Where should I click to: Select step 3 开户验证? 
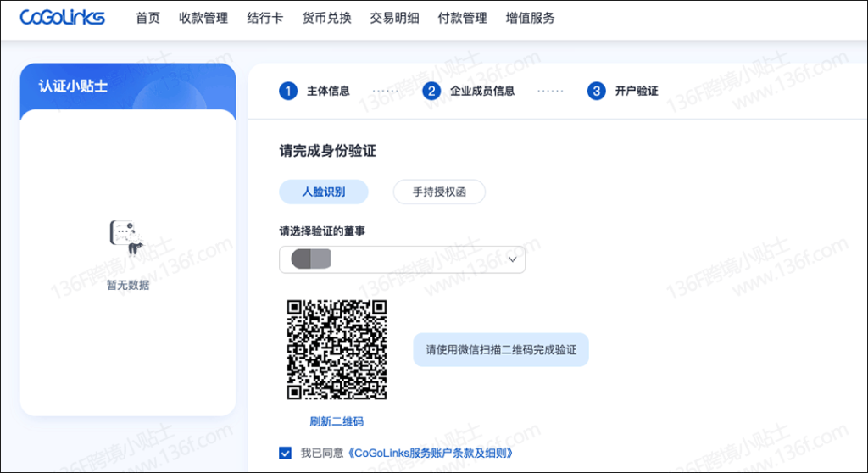point(623,91)
